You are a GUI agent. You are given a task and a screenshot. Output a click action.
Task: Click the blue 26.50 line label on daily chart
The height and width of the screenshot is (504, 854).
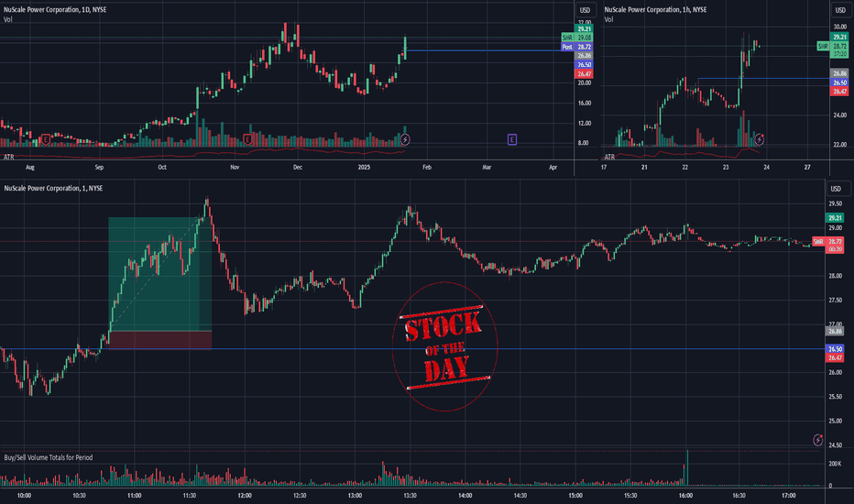click(x=585, y=65)
